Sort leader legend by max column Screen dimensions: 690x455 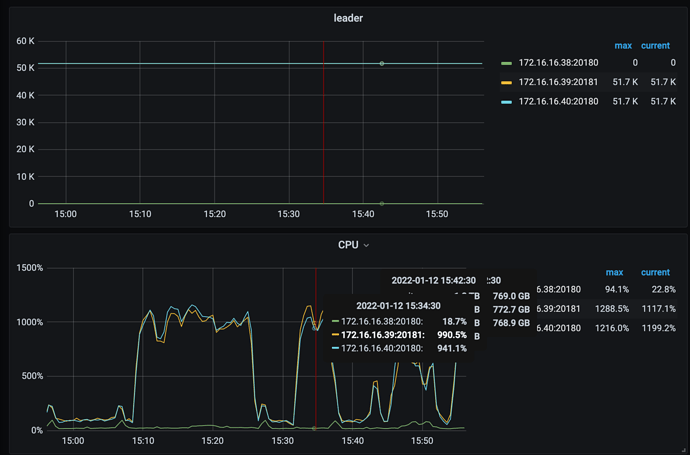[x=623, y=46]
